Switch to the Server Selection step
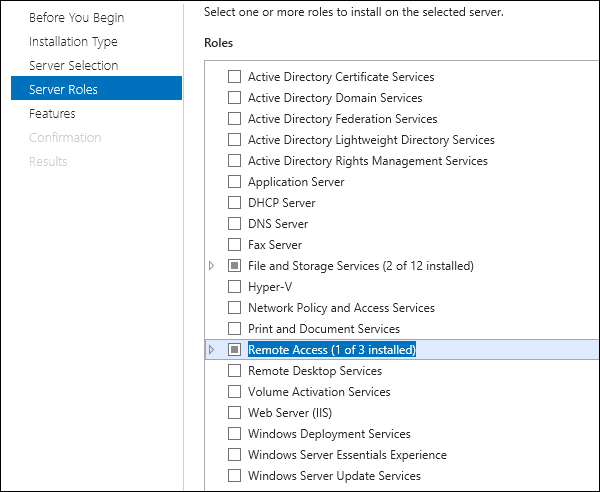Viewport: 600px width, 492px height. (x=73, y=65)
